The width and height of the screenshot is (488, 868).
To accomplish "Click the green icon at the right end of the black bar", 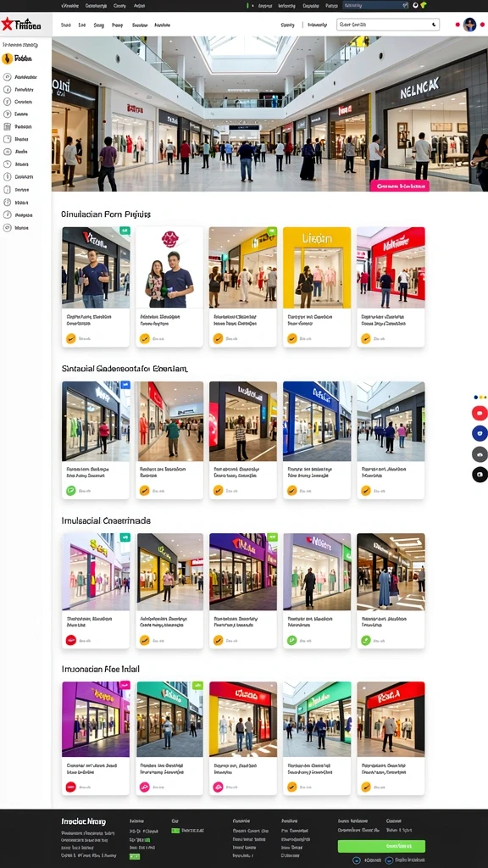I will pos(424,5).
